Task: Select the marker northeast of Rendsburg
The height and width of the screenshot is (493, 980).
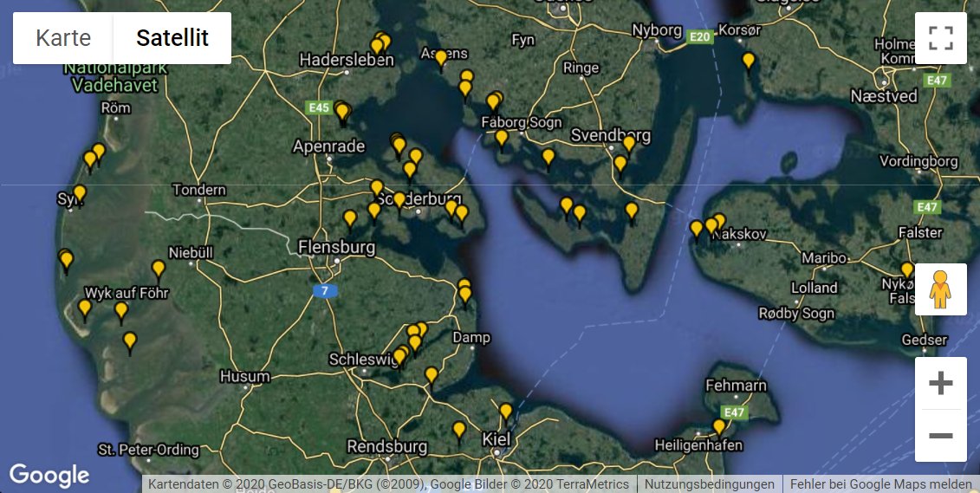Action: tap(459, 430)
